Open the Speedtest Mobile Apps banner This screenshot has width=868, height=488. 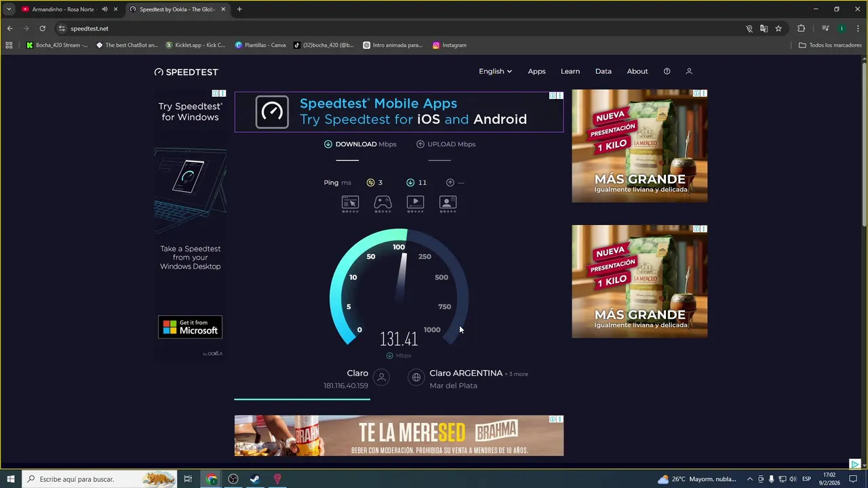coord(399,112)
